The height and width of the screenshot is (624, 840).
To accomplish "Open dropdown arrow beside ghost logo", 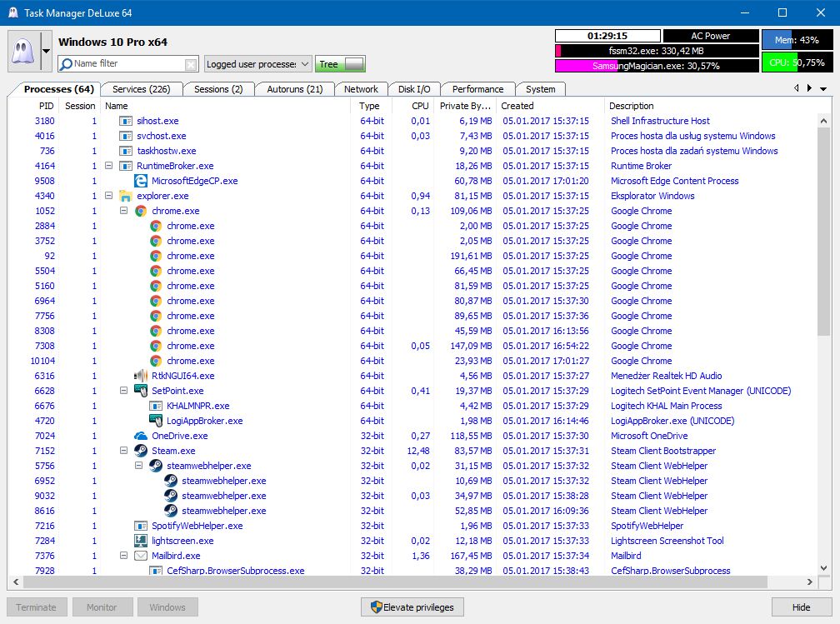I will pos(47,52).
